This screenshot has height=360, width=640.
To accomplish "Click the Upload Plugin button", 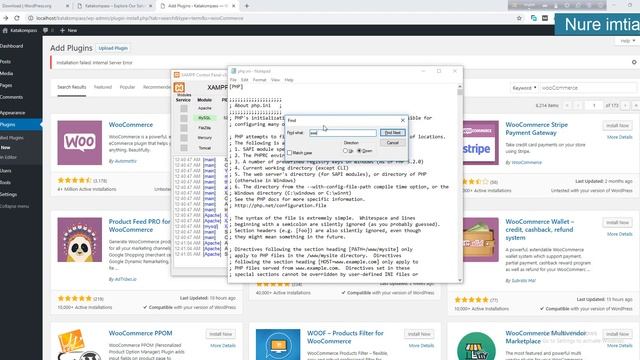I will 113,48.
